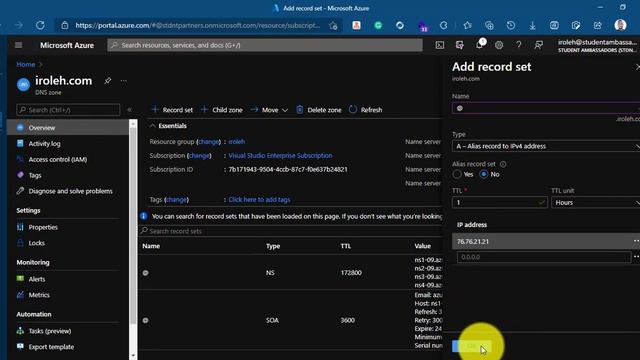Viewport: 640px width, 360px height.
Task: Open the Directories and subscriptions filter icon
Action: [x=460, y=45]
